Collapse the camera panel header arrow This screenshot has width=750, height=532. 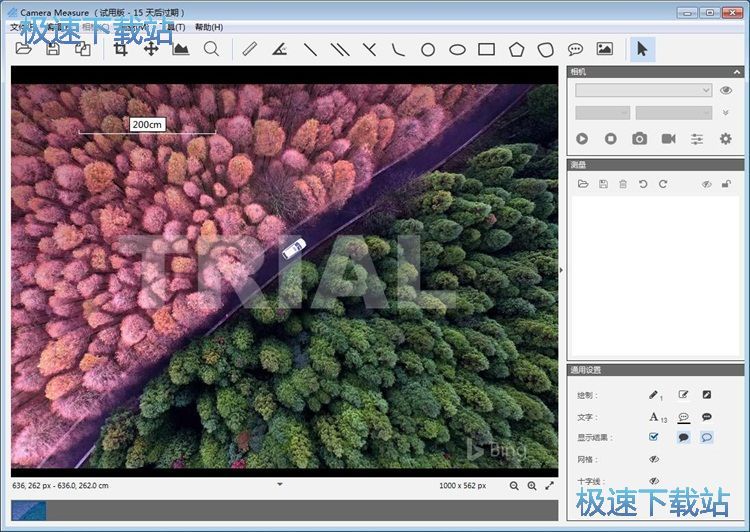737,71
